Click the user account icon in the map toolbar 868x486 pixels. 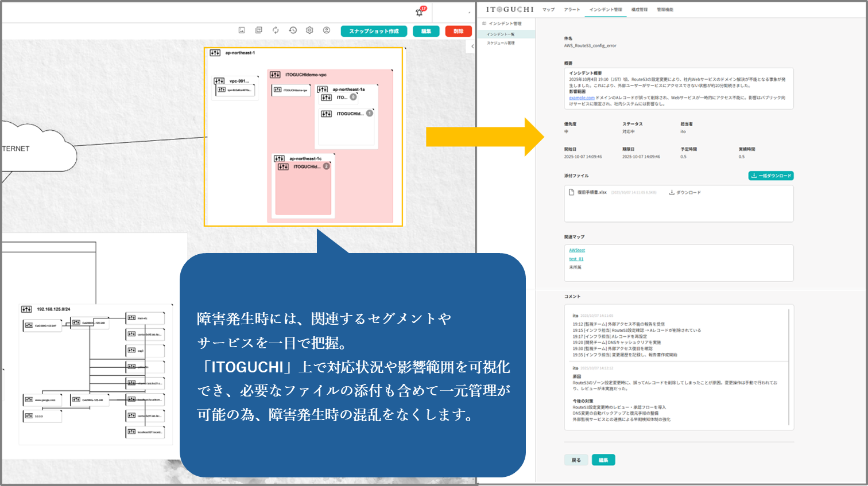coord(327,30)
